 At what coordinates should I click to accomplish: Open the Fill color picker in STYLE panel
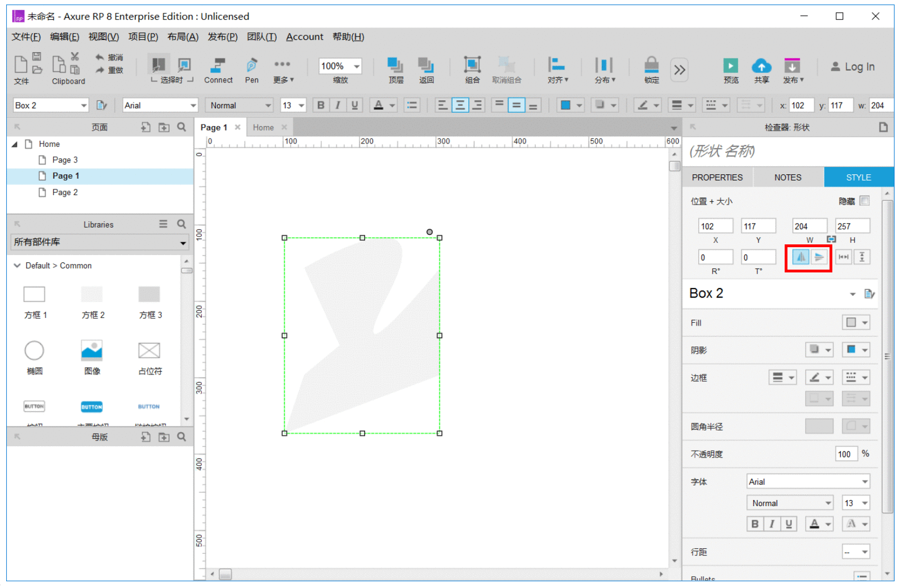[856, 322]
